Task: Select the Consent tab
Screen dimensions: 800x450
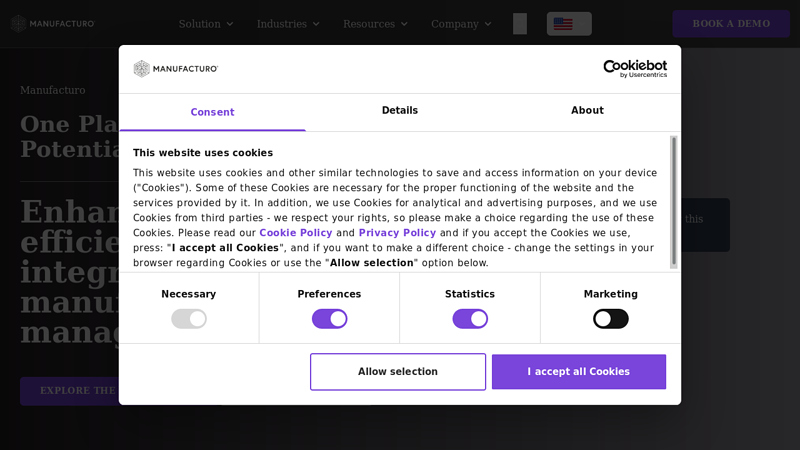Action: tap(212, 112)
